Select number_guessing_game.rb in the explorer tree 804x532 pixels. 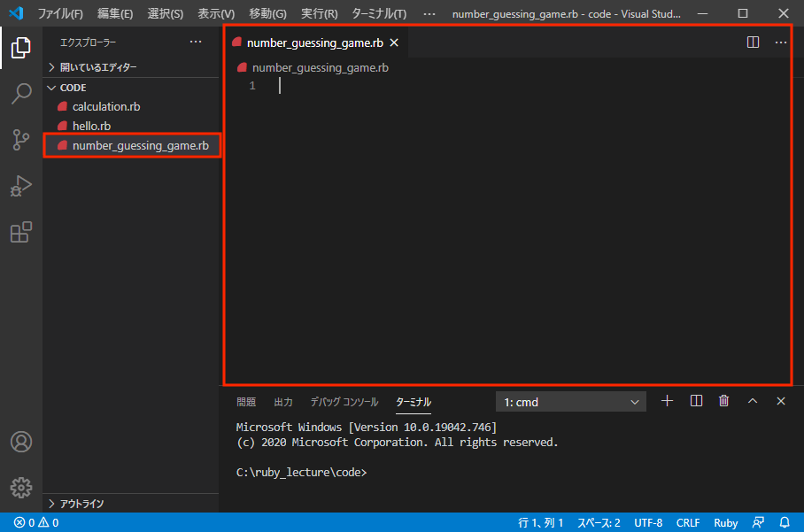click(x=131, y=145)
